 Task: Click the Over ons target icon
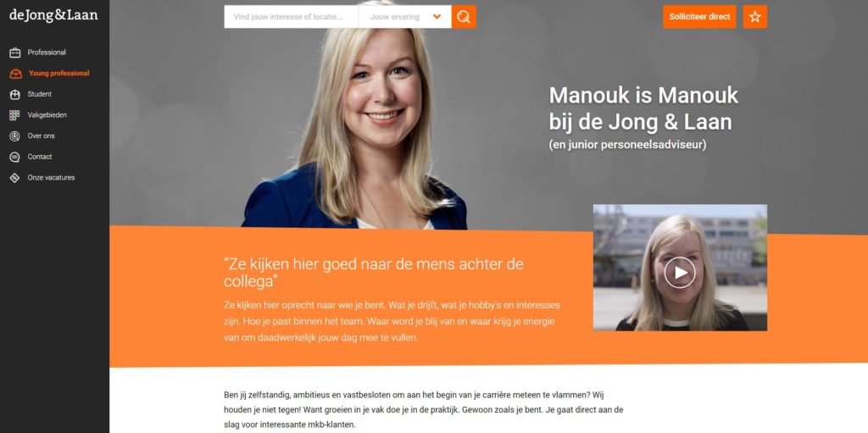pyautogui.click(x=15, y=136)
